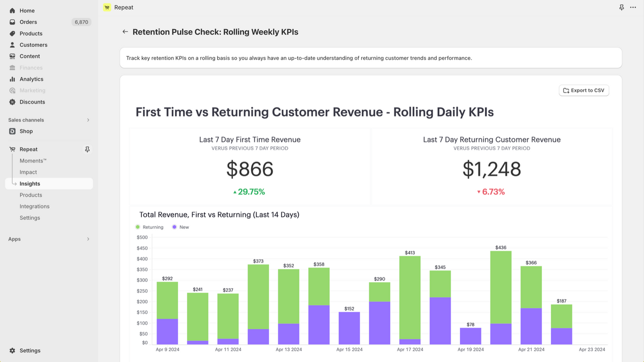Viewport: 644px width, 362px height.
Task: Click Export to CSV button
Action: pos(584,90)
